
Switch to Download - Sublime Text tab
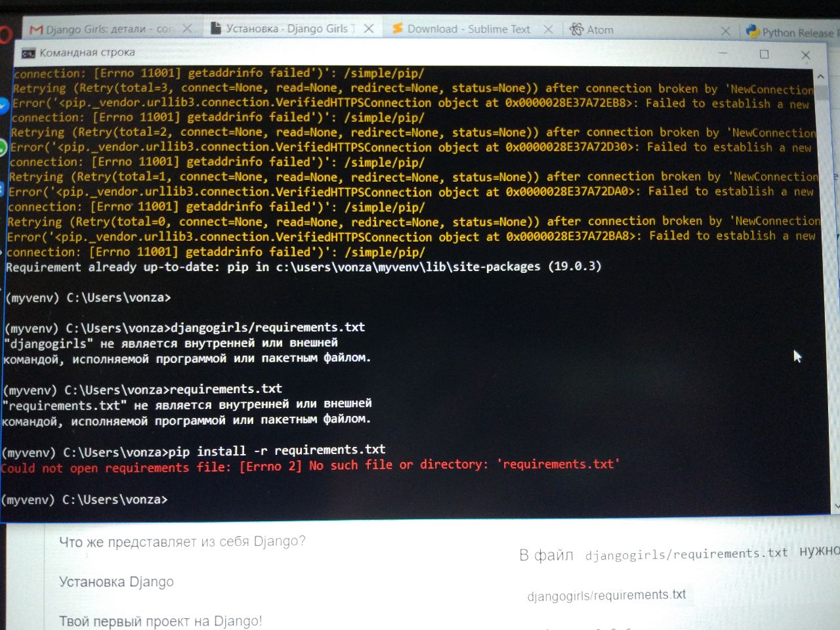(x=469, y=29)
